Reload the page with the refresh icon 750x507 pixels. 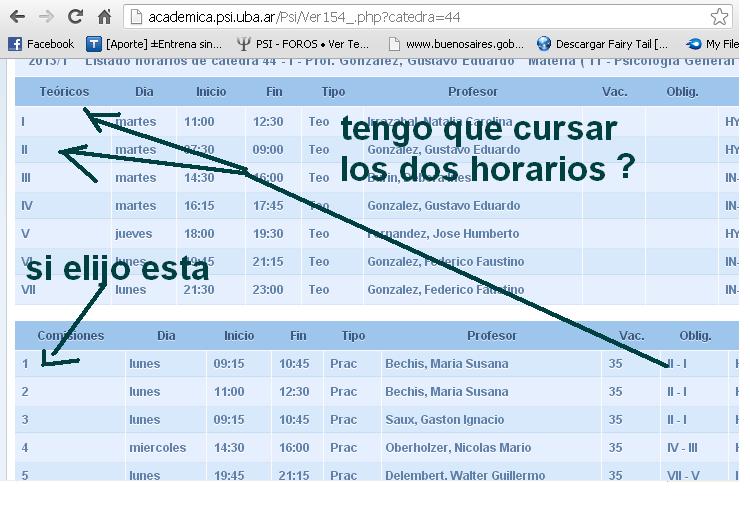(75, 17)
